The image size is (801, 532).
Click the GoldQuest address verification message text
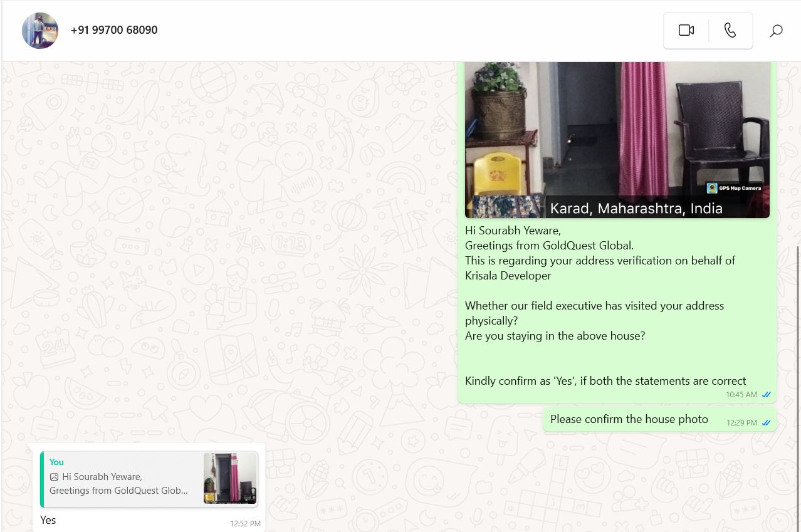[x=599, y=261]
